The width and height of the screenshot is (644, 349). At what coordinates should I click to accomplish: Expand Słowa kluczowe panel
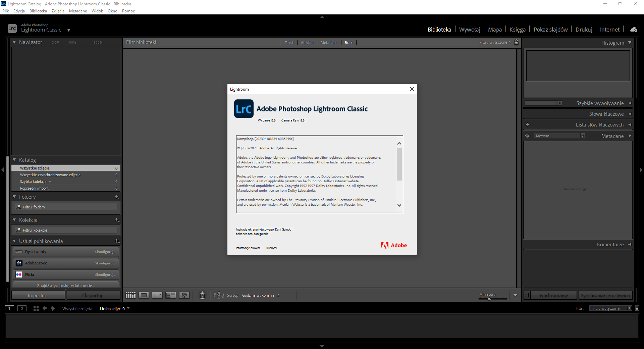coord(630,114)
